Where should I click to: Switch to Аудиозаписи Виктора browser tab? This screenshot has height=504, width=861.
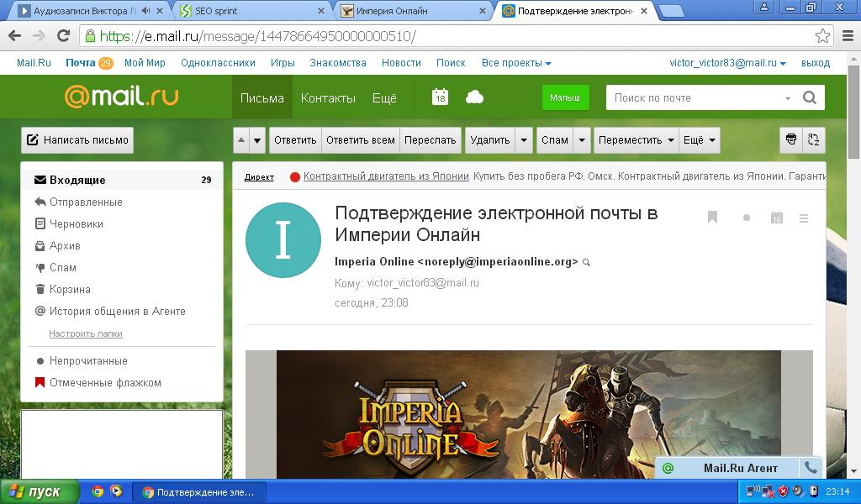87,10
